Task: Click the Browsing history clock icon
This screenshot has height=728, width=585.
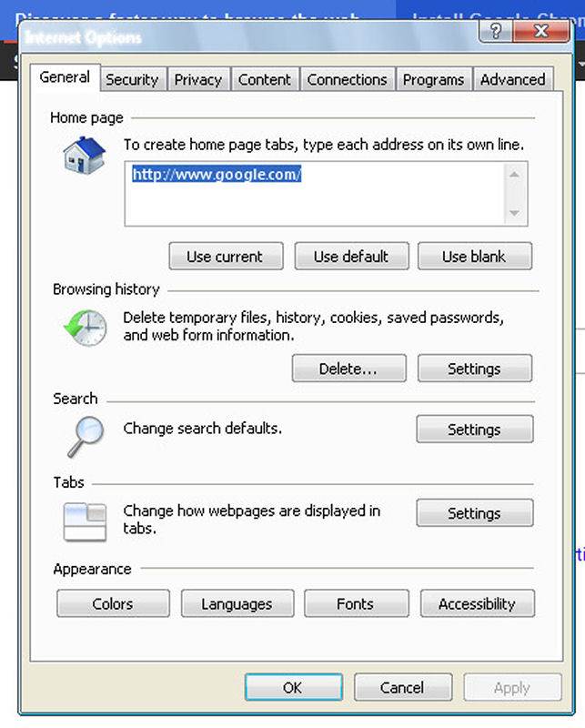Action: point(86,327)
